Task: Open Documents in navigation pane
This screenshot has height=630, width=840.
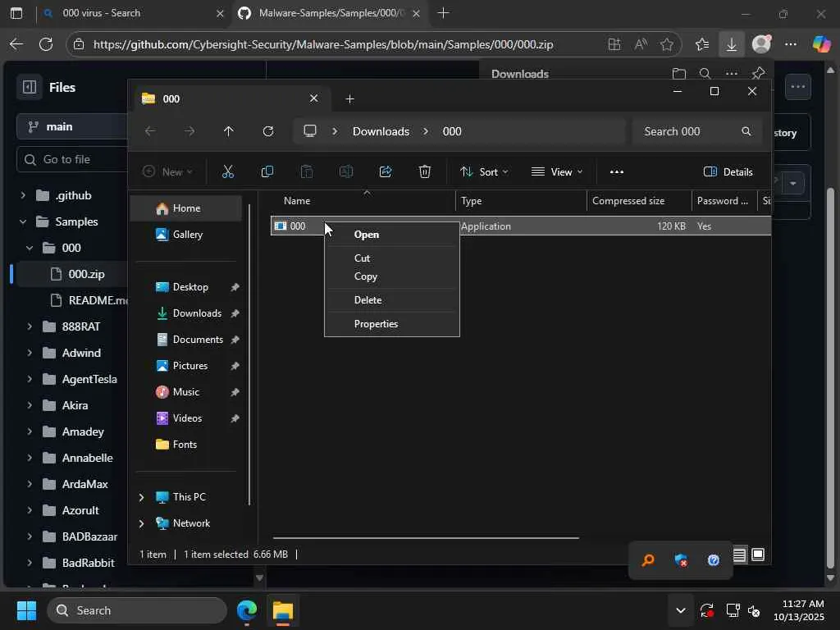Action: 197,339
